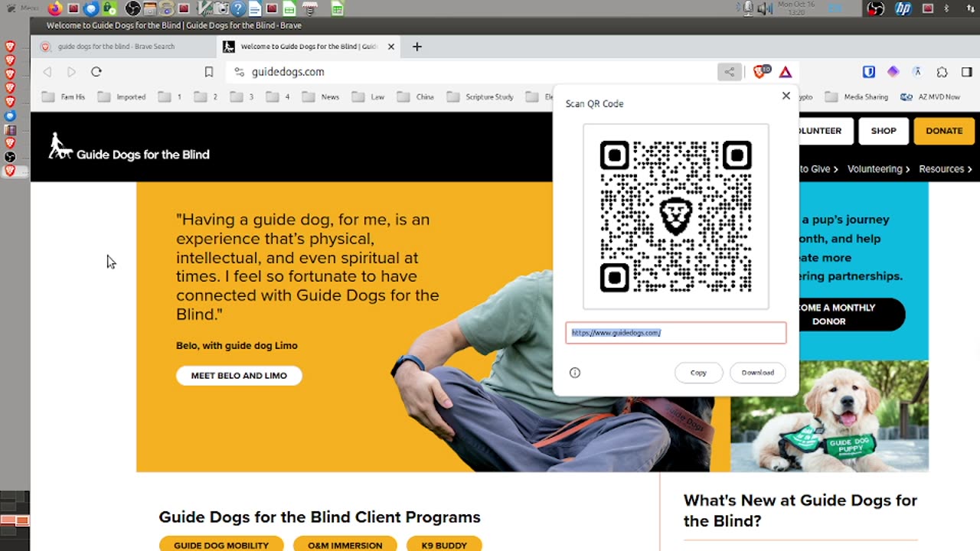This screenshot has width=980, height=551.
Task: Click the DONATE button
Action: [944, 131]
